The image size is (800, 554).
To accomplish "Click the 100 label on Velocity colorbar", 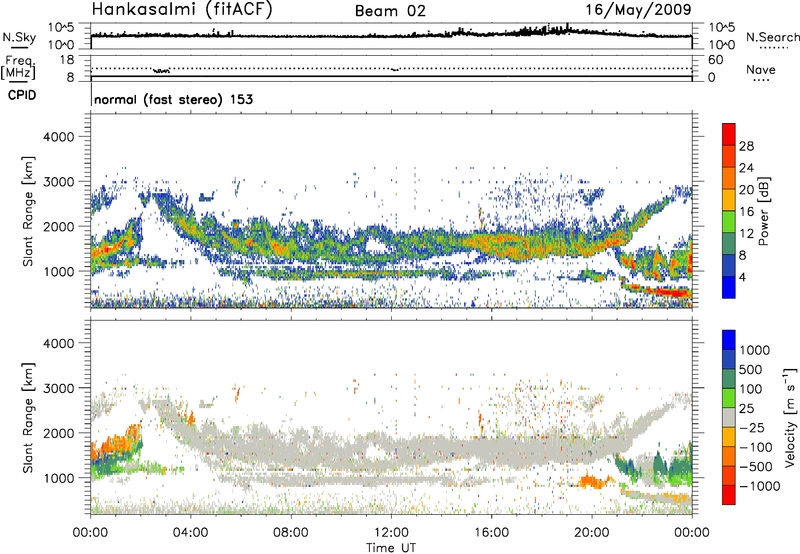I will (751, 389).
